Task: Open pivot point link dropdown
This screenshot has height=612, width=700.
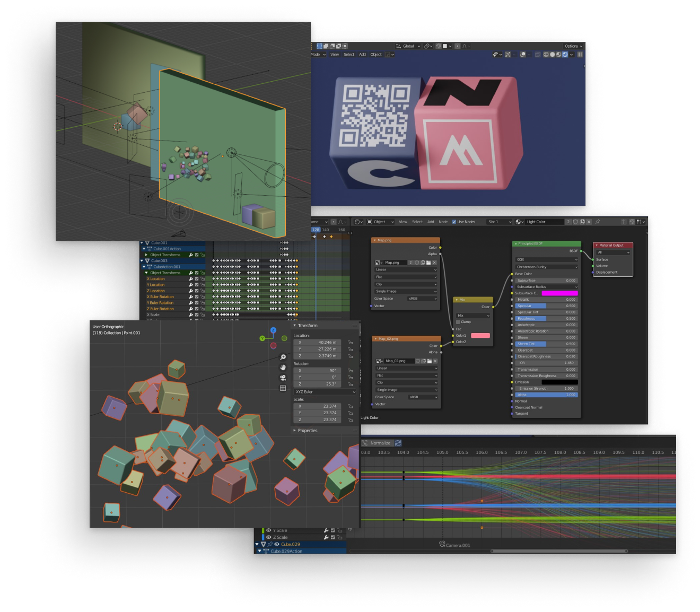Action: click(428, 46)
